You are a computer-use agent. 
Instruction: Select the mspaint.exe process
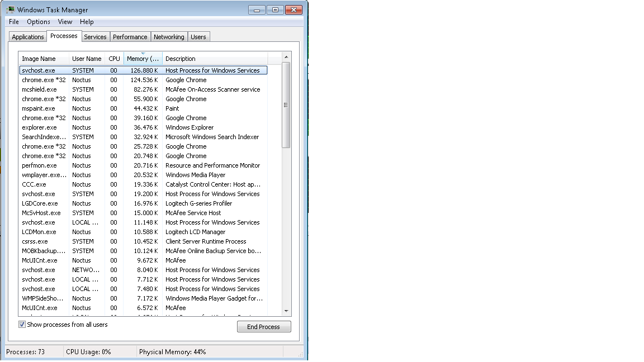(x=143, y=108)
